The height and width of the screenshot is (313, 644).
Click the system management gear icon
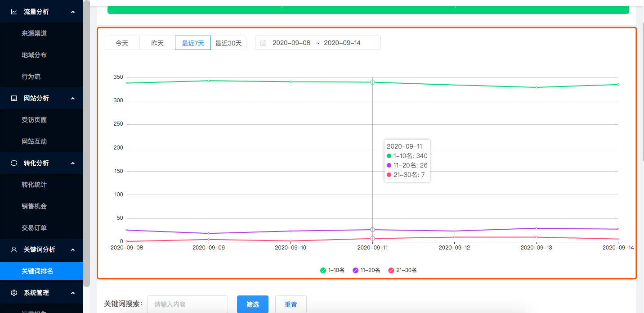(14, 293)
